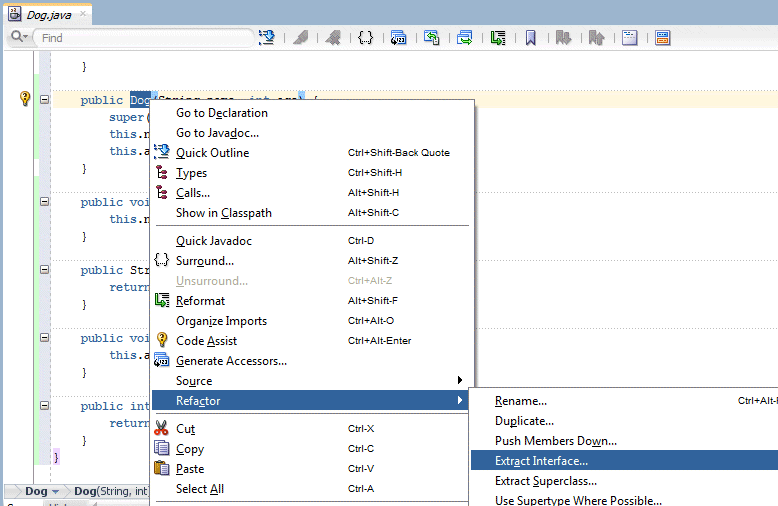
Task: Click the Surround braces toolbar icon
Action: 366,38
